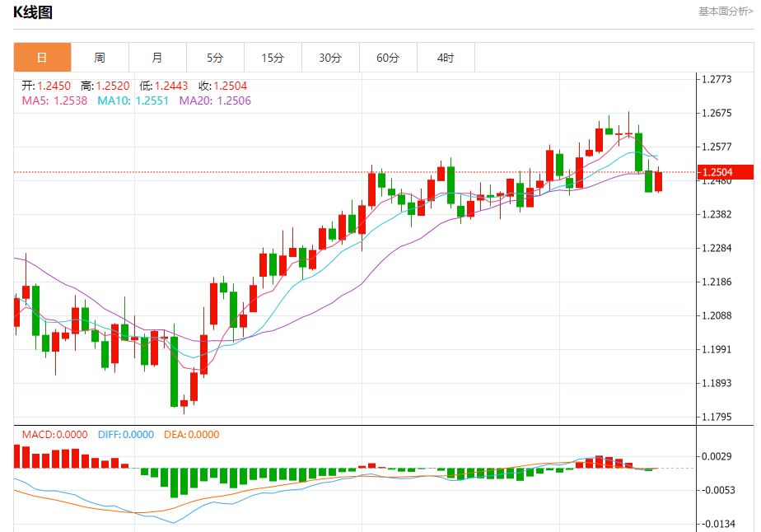
Task: Click the close price 收:1.2504
Action: pyautogui.click(x=222, y=86)
